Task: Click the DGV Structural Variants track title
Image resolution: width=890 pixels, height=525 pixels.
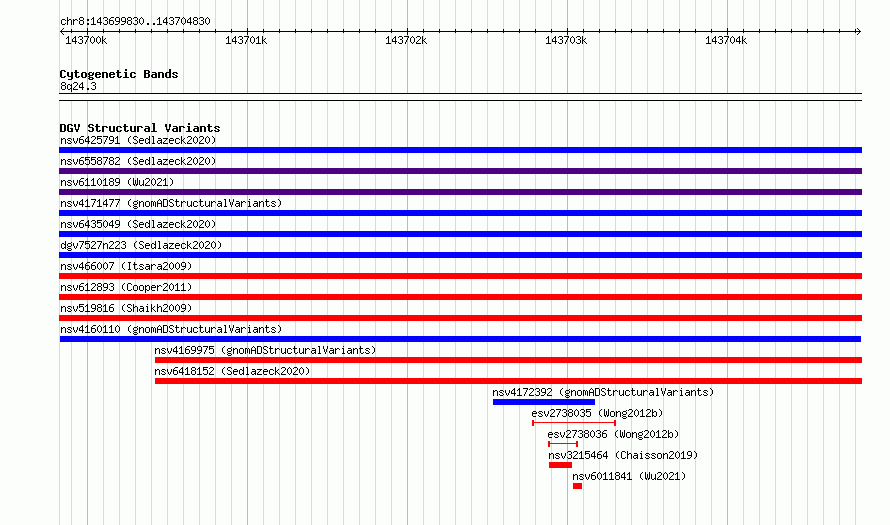Action: click(x=140, y=128)
